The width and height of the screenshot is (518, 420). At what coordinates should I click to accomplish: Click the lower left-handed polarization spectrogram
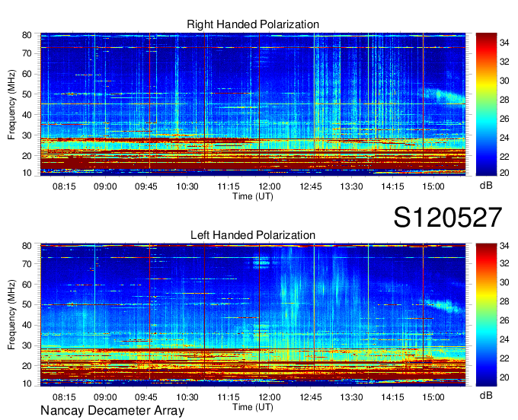(x=253, y=315)
